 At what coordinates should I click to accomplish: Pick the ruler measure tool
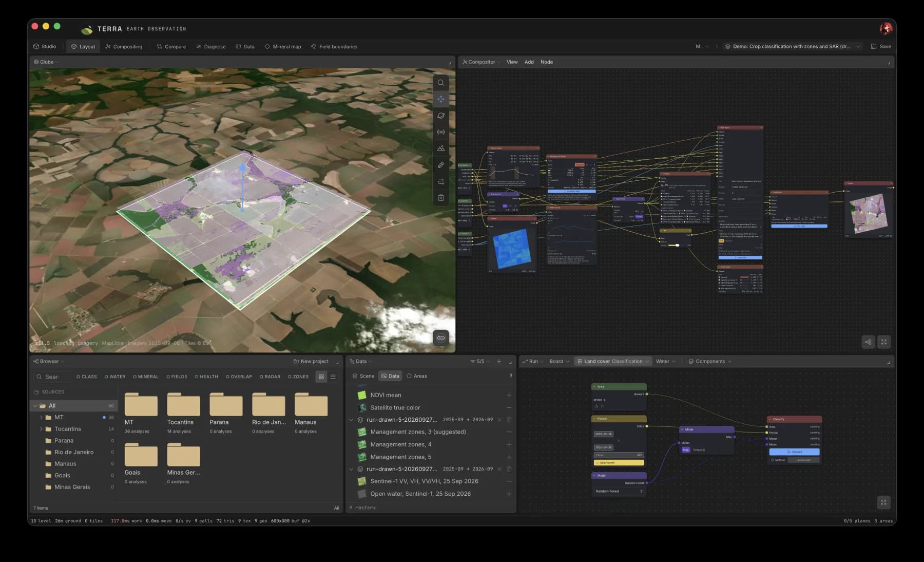point(441,165)
